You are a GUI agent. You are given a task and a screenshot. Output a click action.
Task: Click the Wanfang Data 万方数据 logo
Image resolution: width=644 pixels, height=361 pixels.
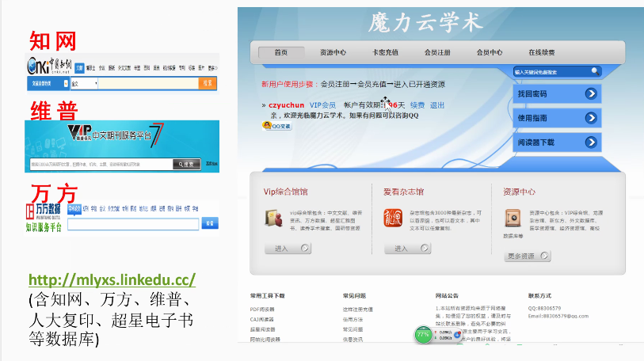point(44,218)
